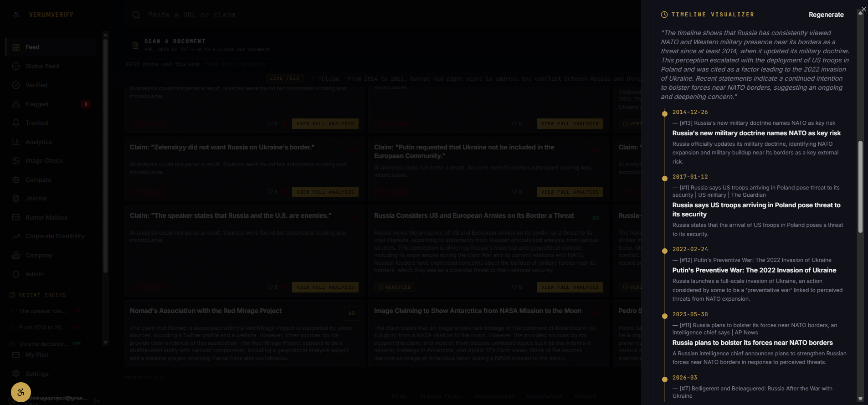Click the Timeline Visualizer clock icon
The width and height of the screenshot is (868, 405).
coord(664,15)
